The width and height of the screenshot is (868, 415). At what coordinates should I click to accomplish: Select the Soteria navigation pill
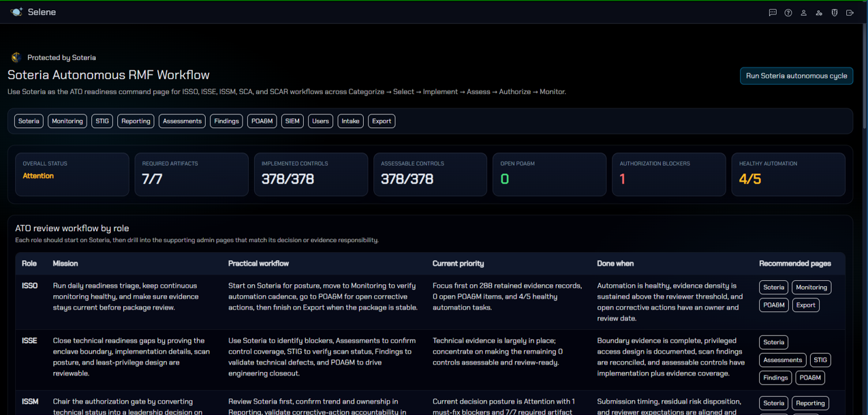pos(29,121)
